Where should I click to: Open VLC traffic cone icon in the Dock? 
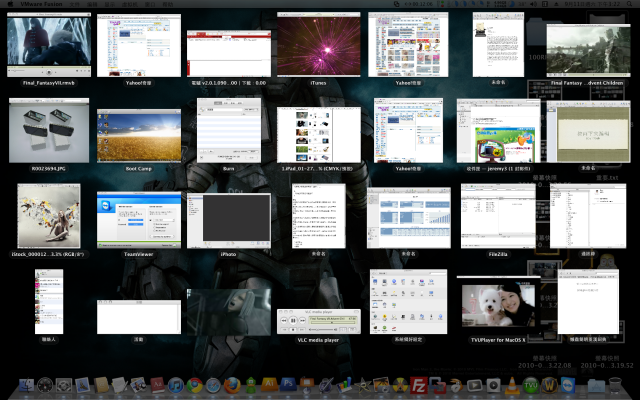click(x=512, y=385)
